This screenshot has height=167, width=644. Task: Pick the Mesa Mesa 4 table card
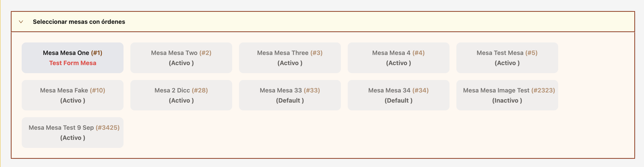(398, 58)
